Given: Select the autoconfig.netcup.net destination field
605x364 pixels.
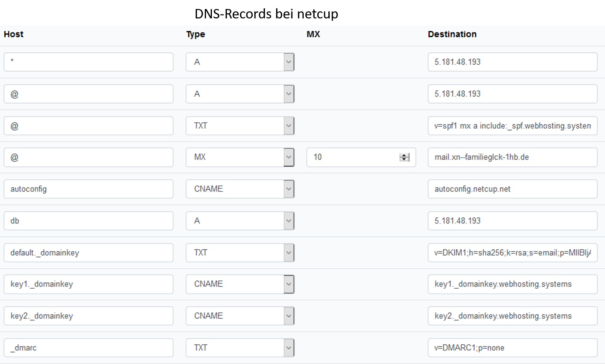Looking at the screenshot, I should [512, 189].
